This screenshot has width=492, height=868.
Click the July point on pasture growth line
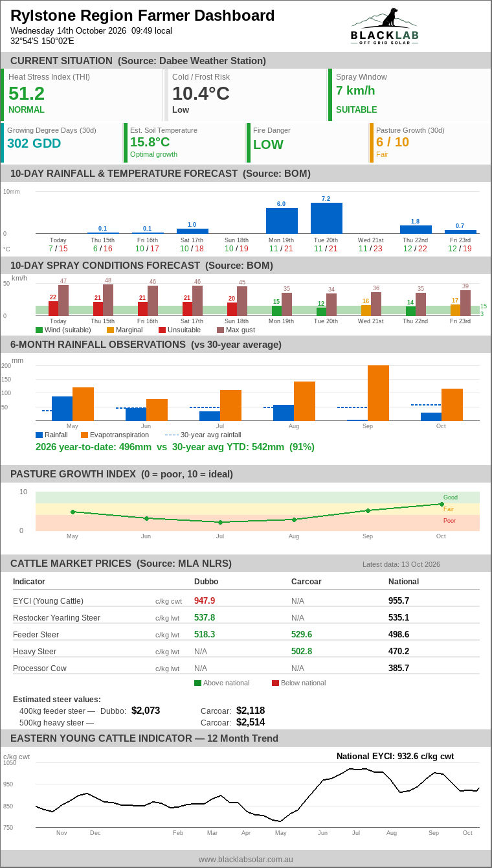[x=220, y=522]
